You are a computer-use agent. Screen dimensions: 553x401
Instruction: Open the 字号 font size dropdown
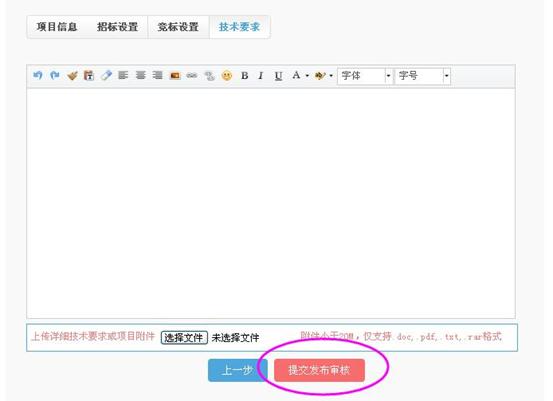[423, 76]
